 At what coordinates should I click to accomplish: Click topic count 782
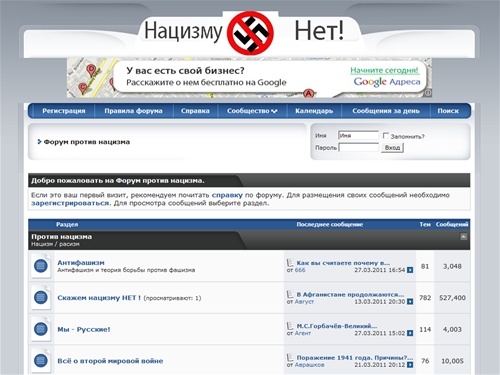(425, 298)
